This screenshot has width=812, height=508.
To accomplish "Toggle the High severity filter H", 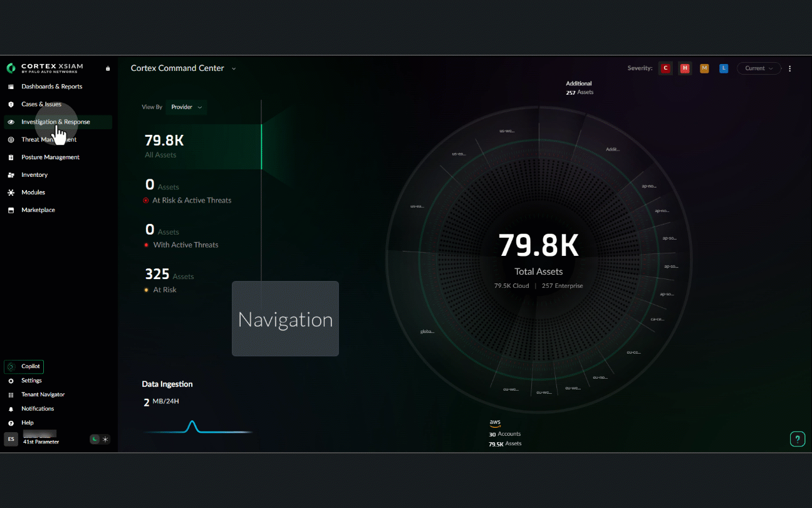I will (685, 68).
